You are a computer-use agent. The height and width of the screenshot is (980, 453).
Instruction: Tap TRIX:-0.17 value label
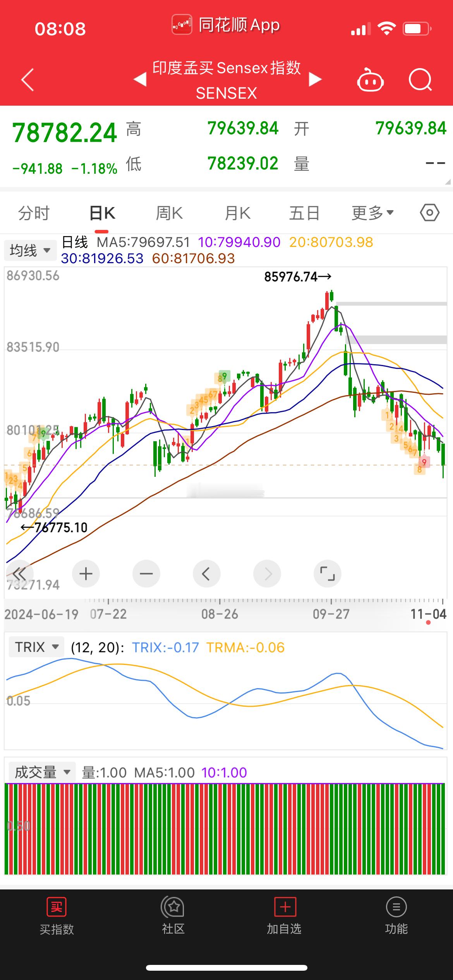click(x=166, y=648)
